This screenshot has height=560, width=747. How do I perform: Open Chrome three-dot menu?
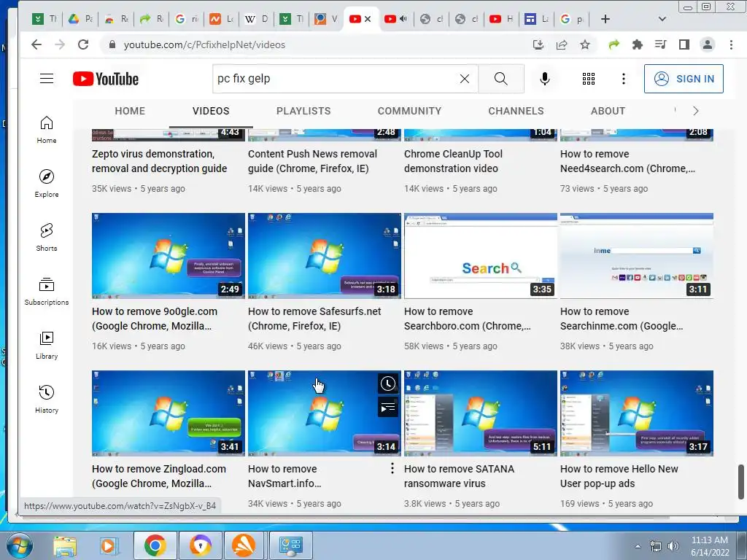click(731, 44)
